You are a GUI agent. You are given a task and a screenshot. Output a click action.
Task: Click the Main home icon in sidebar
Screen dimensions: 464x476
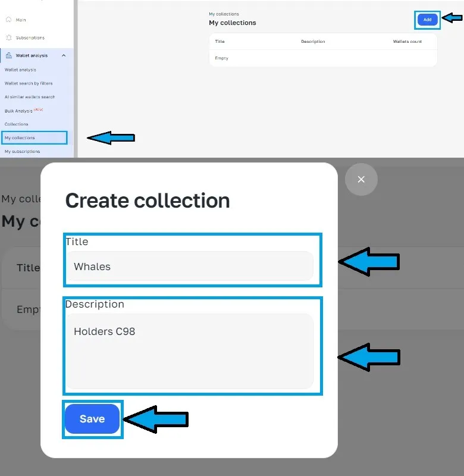point(9,20)
